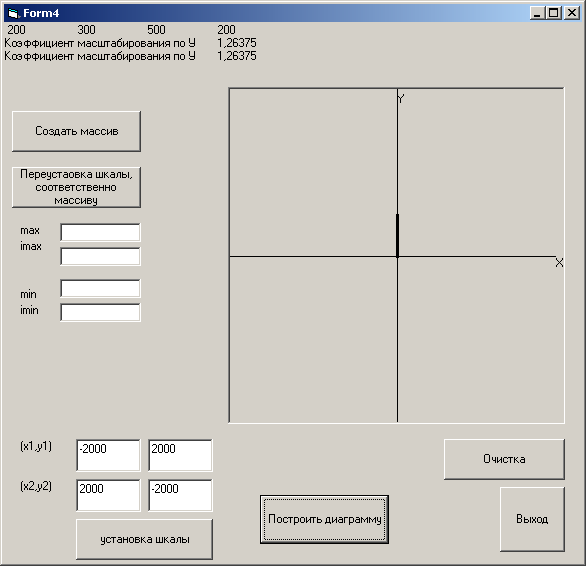586x566 pixels.
Task: Click the Y axis label in chart
Action: (401, 99)
